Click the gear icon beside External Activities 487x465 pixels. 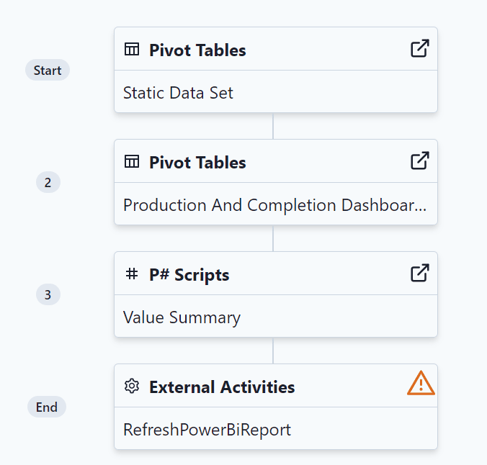tap(132, 386)
